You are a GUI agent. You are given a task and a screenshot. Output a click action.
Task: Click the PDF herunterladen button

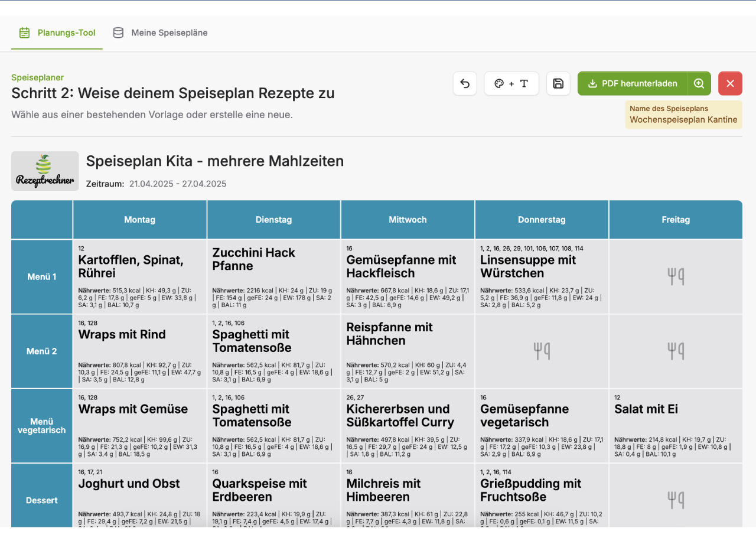click(632, 84)
